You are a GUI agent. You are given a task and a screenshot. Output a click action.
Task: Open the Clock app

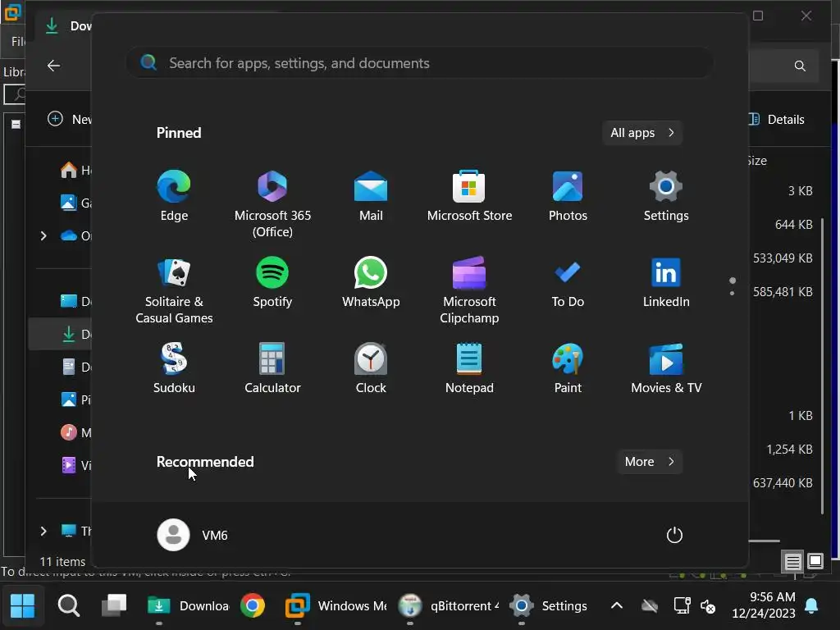pos(371,368)
